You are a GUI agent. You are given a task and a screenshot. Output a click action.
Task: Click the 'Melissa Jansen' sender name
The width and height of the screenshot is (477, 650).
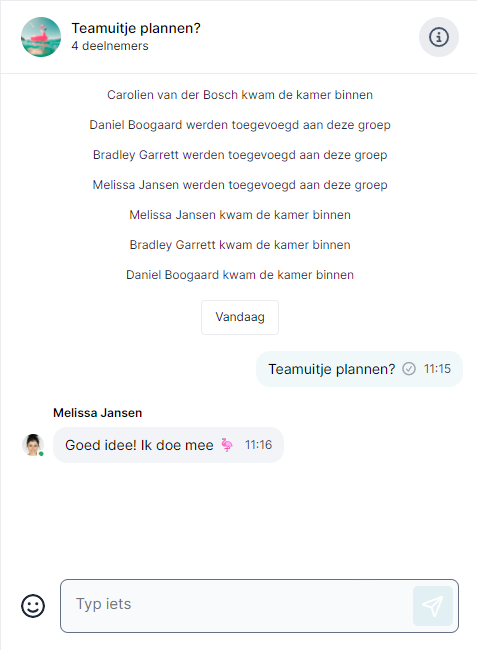(98, 413)
